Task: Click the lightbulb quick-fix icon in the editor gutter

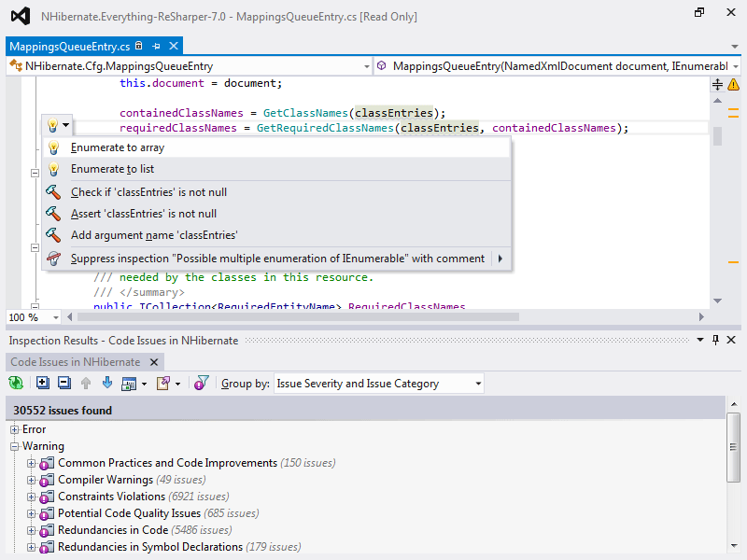Action: click(x=53, y=126)
